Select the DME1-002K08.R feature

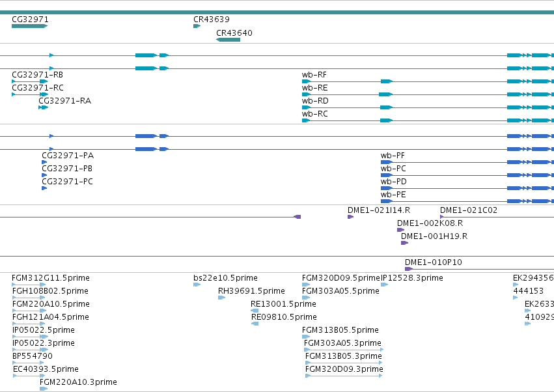pos(430,223)
